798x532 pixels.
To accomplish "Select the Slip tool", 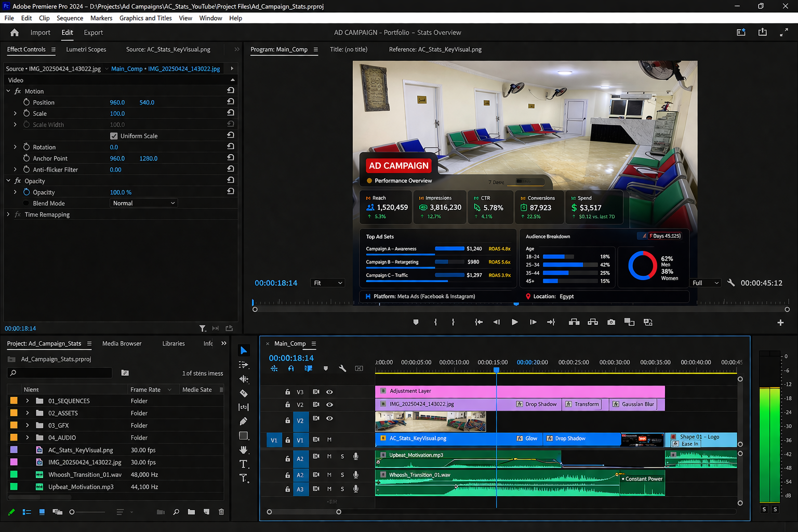I will (x=244, y=407).
